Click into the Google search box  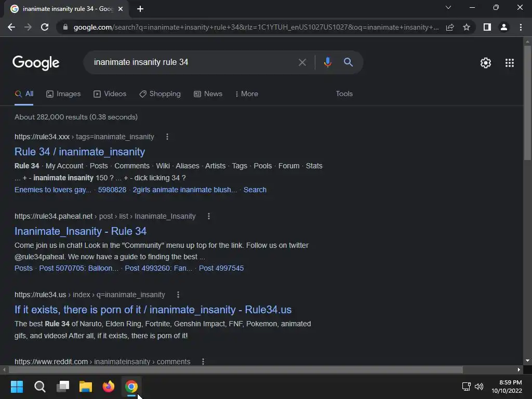point(192,62)
